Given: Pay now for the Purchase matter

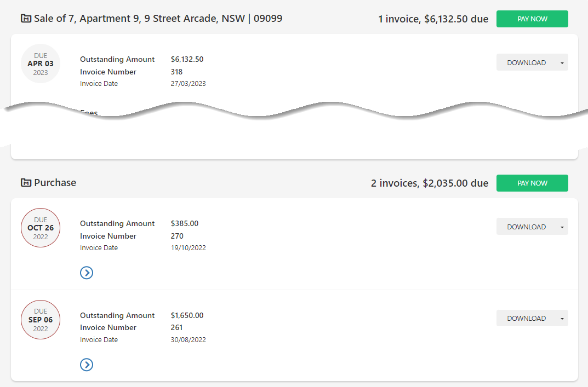Looking at the screenshot, I should pyautogui.click(x=532, y=183).
